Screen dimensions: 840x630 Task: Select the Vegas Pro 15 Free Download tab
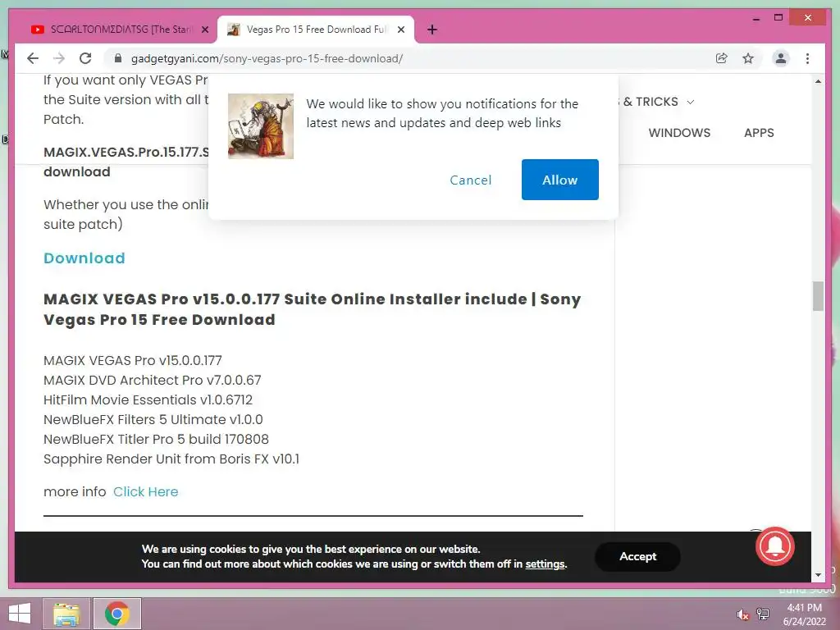[x=316, y=30]
